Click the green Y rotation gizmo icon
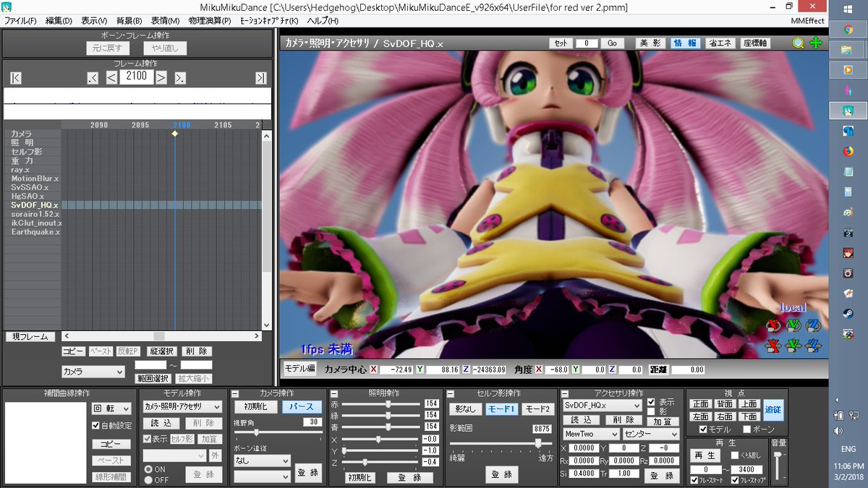Viewport: 868px width, 488px height. tap(793, 325)
